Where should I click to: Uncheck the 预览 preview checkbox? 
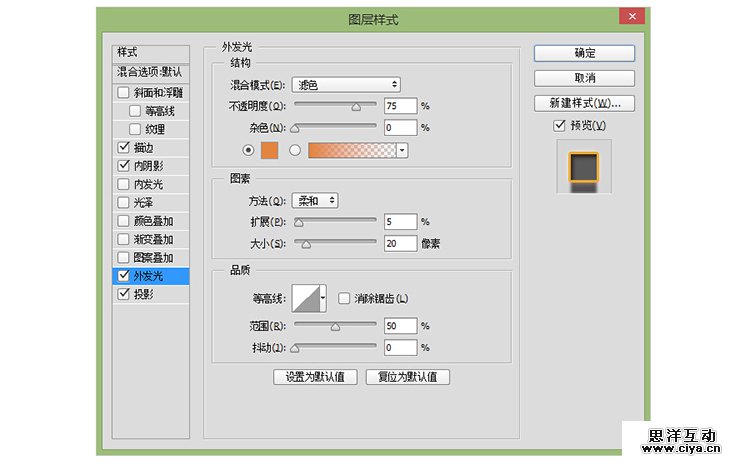coord(560,126)
